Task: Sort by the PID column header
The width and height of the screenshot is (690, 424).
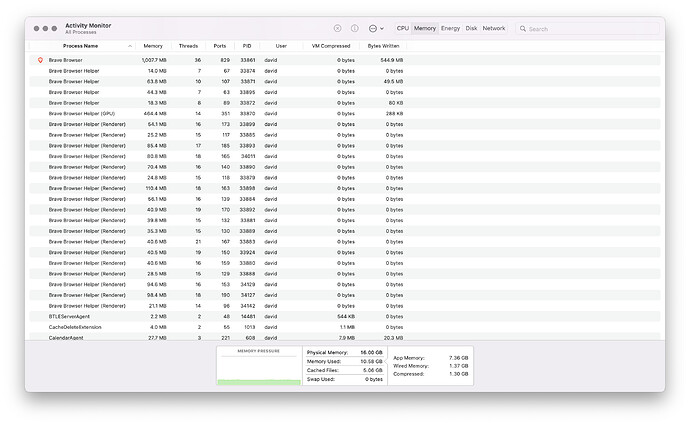Action: (x=247, y=46)
